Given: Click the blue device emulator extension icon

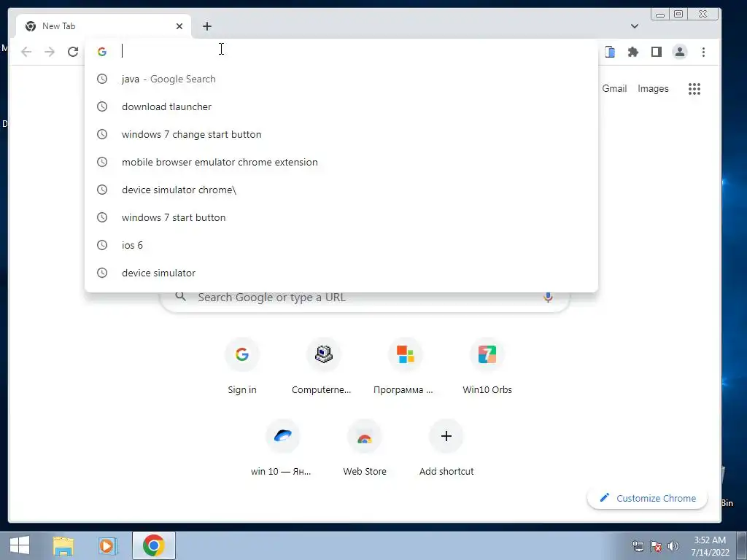Looking at the screenshot, I should 610,52.
